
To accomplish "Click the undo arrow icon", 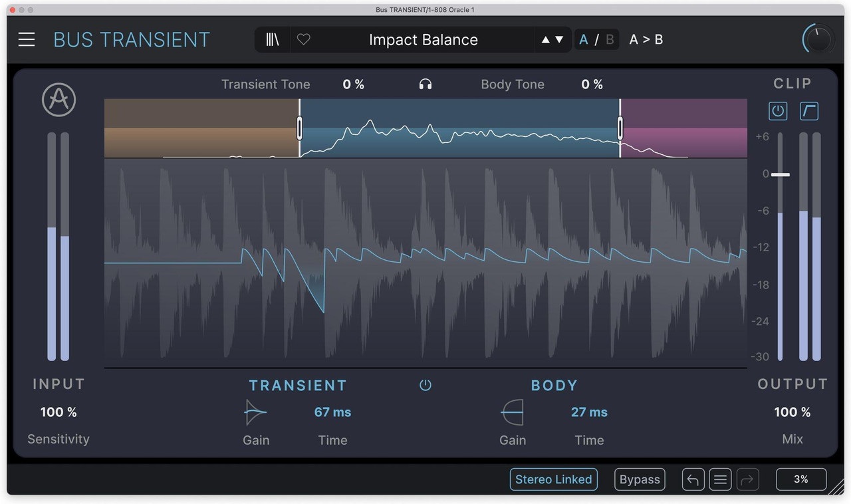I will [x=693, y=479].
